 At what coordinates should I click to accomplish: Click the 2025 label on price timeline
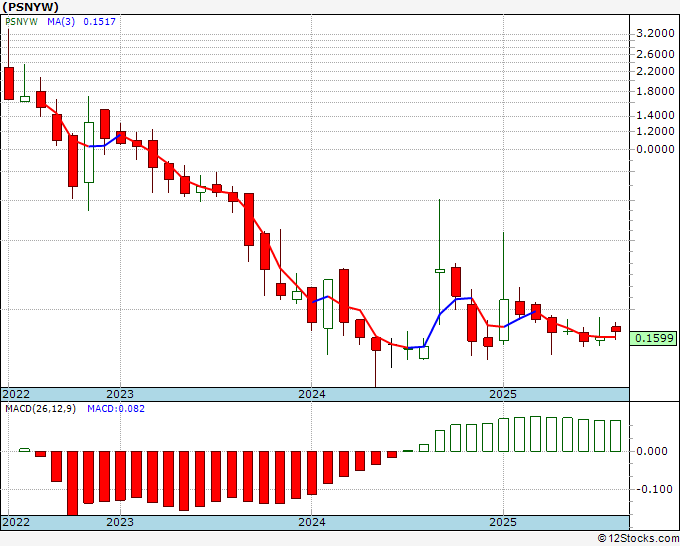503,394
